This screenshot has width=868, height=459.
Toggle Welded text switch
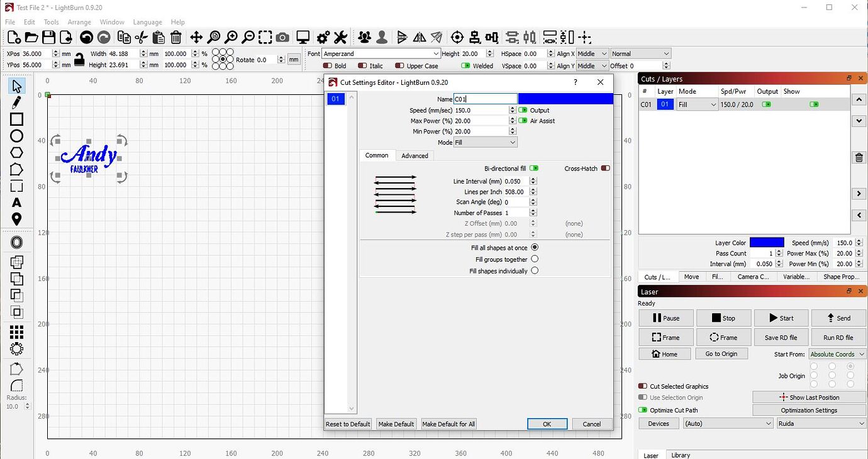pyautogui.click(x=465, y=65)
